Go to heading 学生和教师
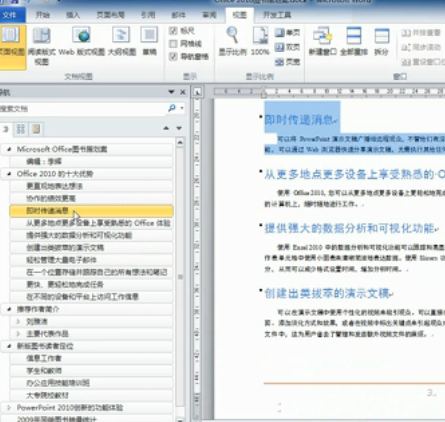 pos(91,371)
